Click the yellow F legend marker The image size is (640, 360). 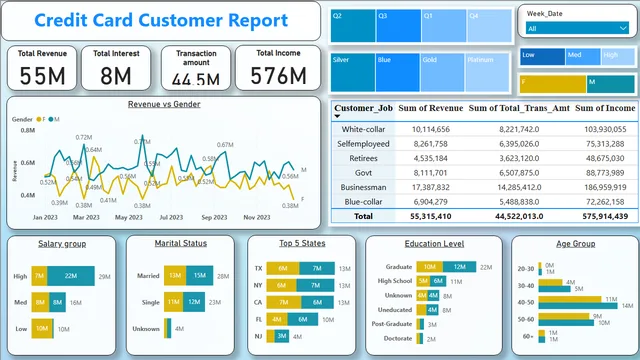(39, 119)
